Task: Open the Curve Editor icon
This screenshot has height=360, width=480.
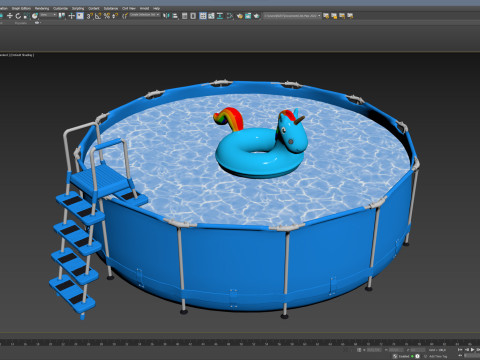Action: [x=211, y=16]
